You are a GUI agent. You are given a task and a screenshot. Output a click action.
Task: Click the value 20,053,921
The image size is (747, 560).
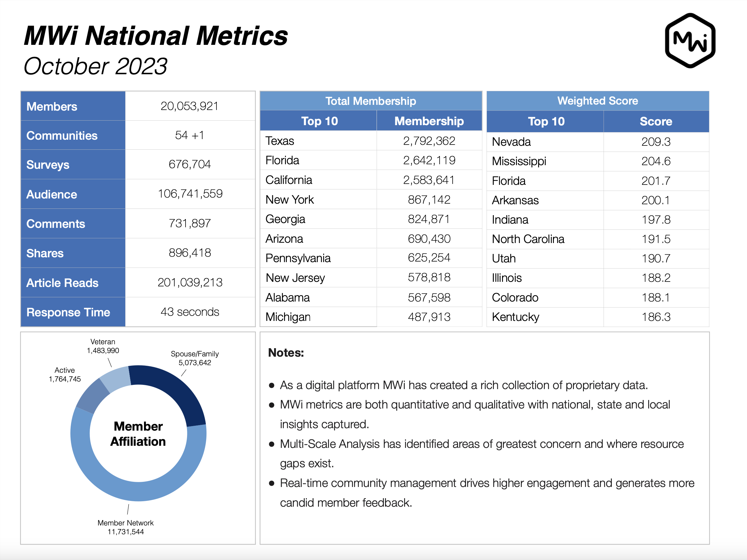click(x=189, y=106)
